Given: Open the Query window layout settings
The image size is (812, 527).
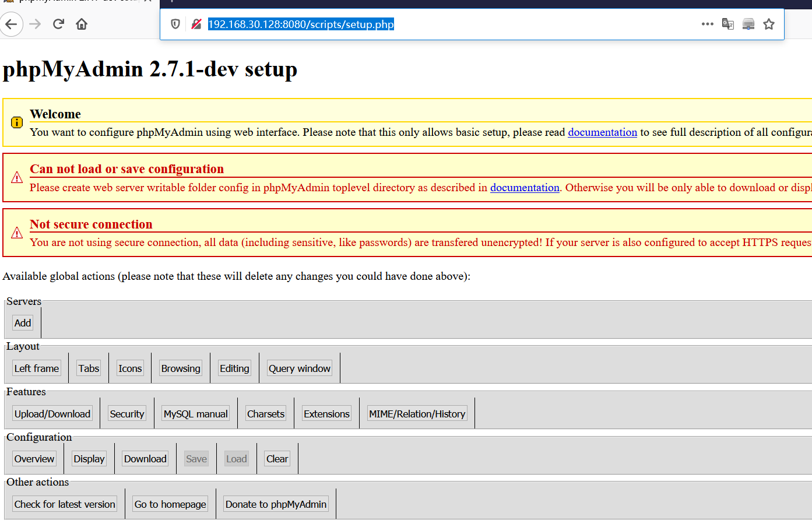Looking at the screenshot, I should click(299, 368).
